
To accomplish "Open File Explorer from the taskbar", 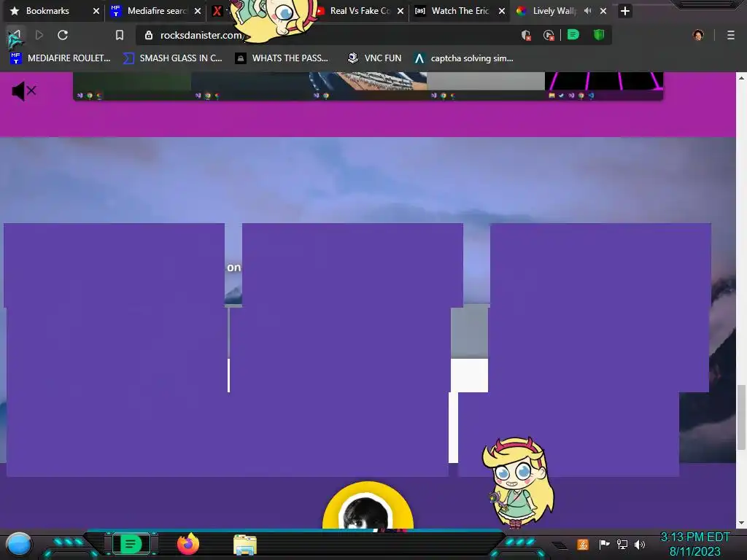I will [245, 545].
